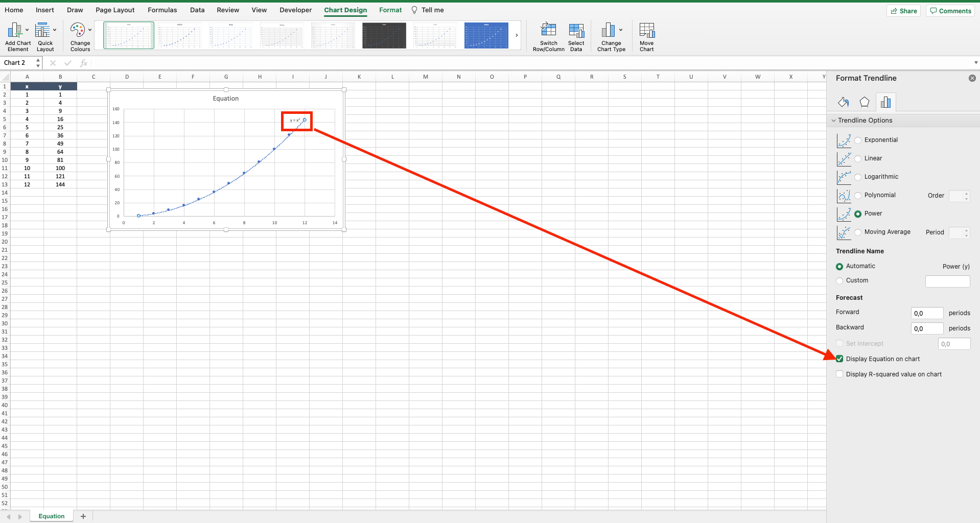The height and width of the screenshot is (523, 980).
Task: Open the Effects tab in Format Trendline
Action: (865, 102)
